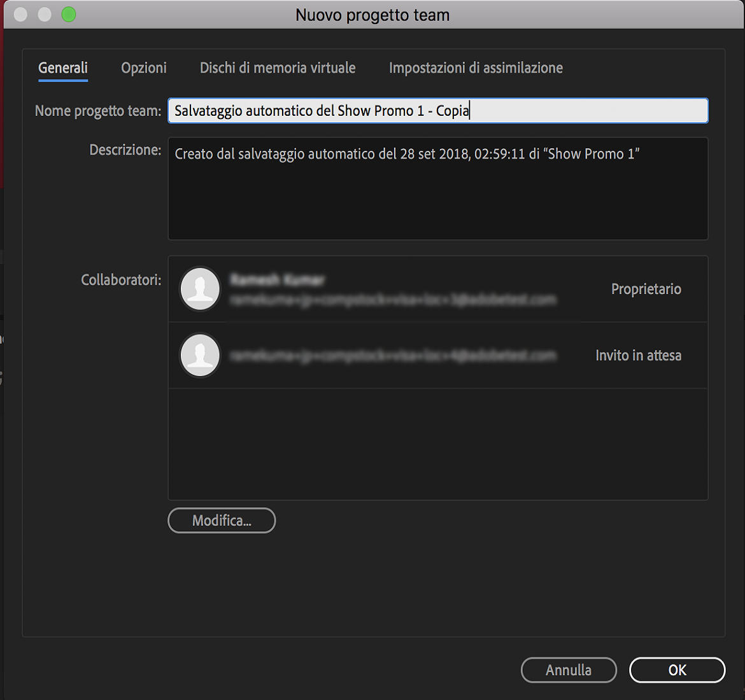Select the Dischi di memoria virtuale tab
Screen dimensions: 745x700
coord(278,68)
